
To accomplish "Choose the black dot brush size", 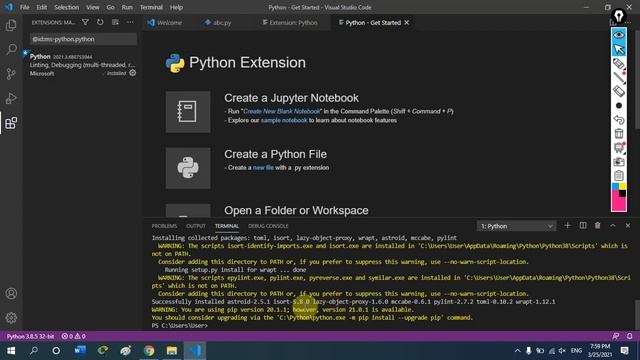I will 619,106.
